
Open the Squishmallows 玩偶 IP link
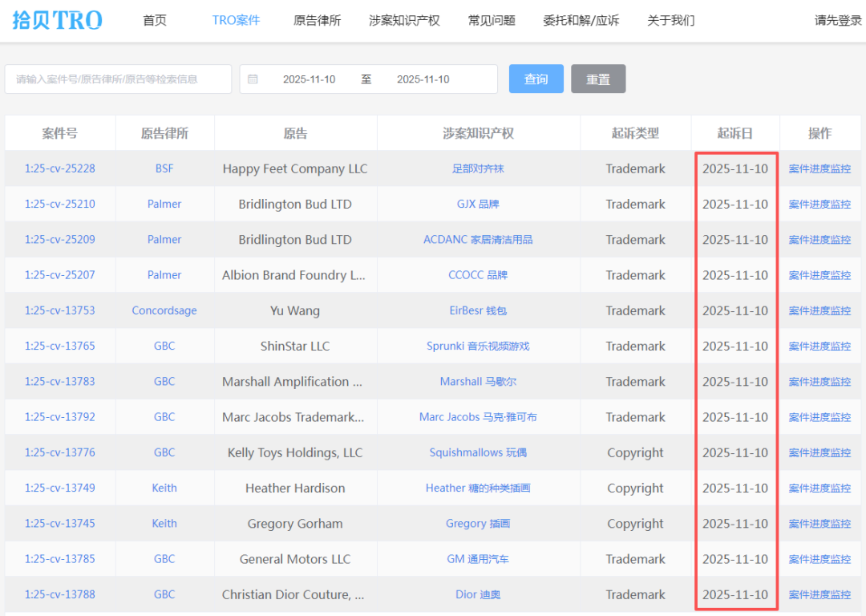click(478, 452)
